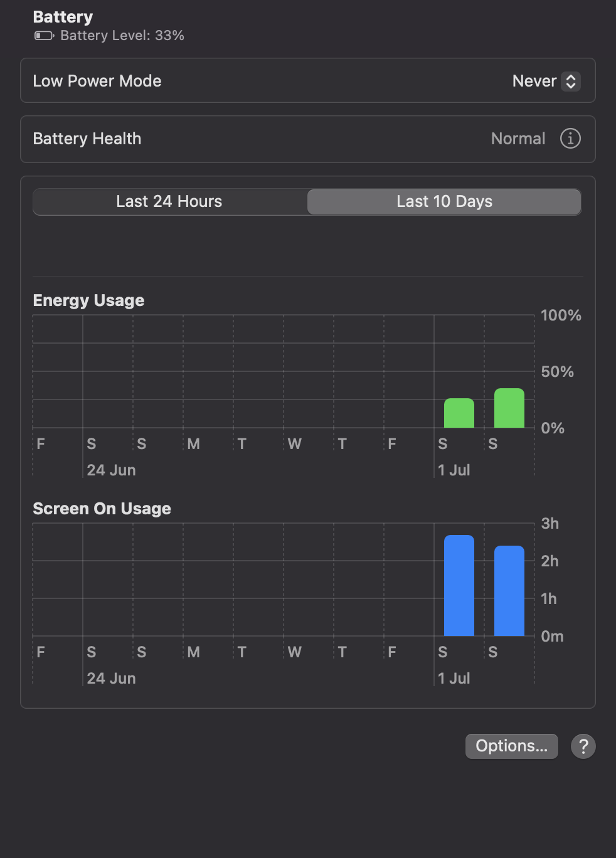Switch to Last 24 Hours tab
This screenshot has width=616, height=858.
(169, 201)
